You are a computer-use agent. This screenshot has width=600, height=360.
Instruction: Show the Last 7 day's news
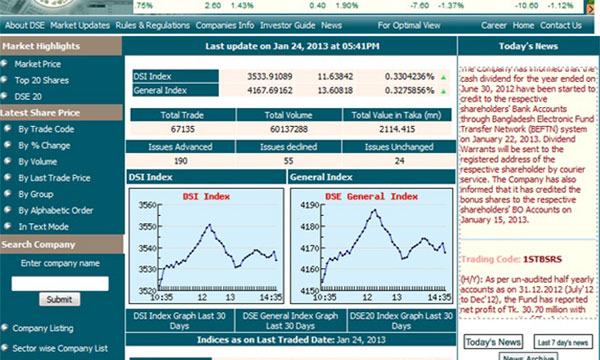(x=563, y=342)
